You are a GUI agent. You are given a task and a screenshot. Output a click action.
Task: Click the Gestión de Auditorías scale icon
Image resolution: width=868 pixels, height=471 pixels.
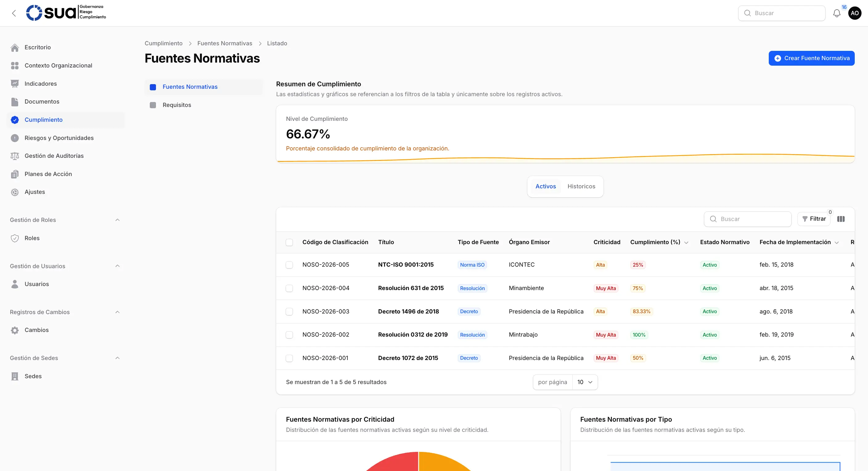click(x=15, y=156)
